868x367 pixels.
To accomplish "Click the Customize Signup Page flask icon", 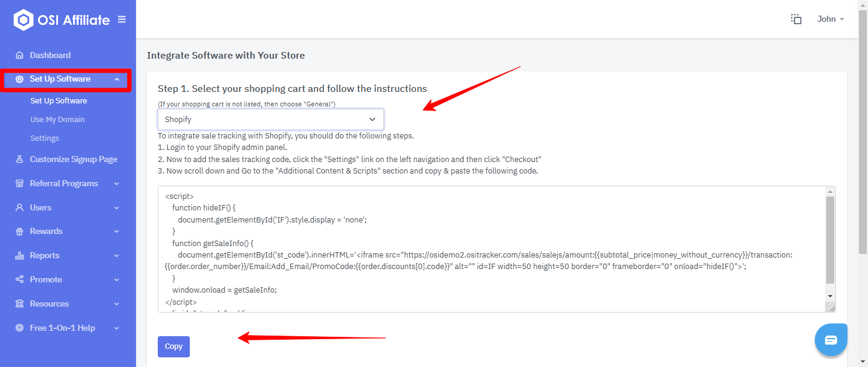I will [20, 160].
